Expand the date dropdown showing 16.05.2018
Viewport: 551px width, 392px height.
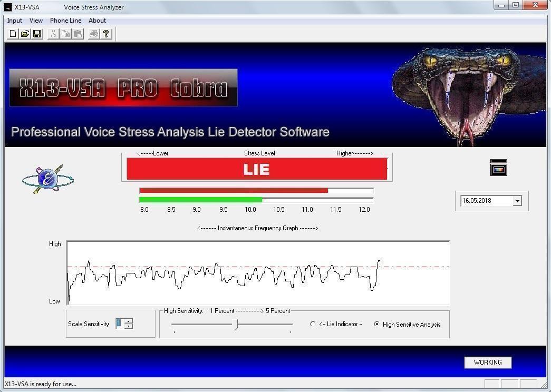click(x=517, y=201)
